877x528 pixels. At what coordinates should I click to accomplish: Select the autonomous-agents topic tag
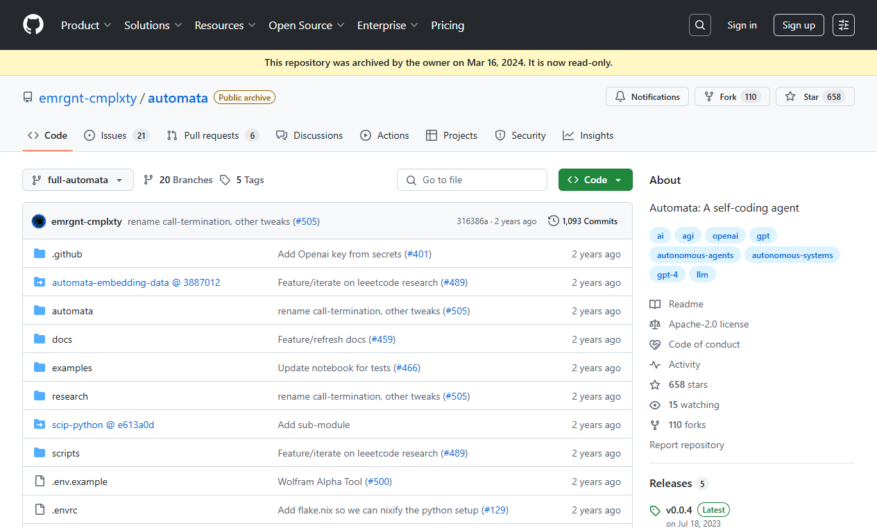tap(695, 255)
